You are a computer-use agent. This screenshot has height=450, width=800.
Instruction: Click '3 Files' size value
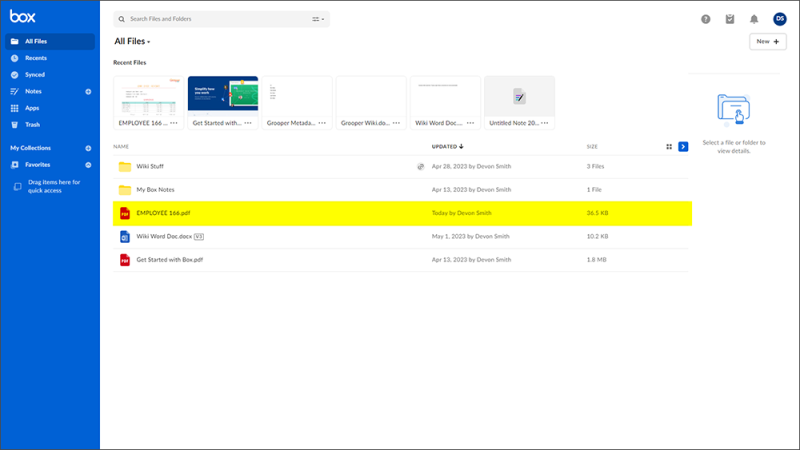click(x=595, y=166)
